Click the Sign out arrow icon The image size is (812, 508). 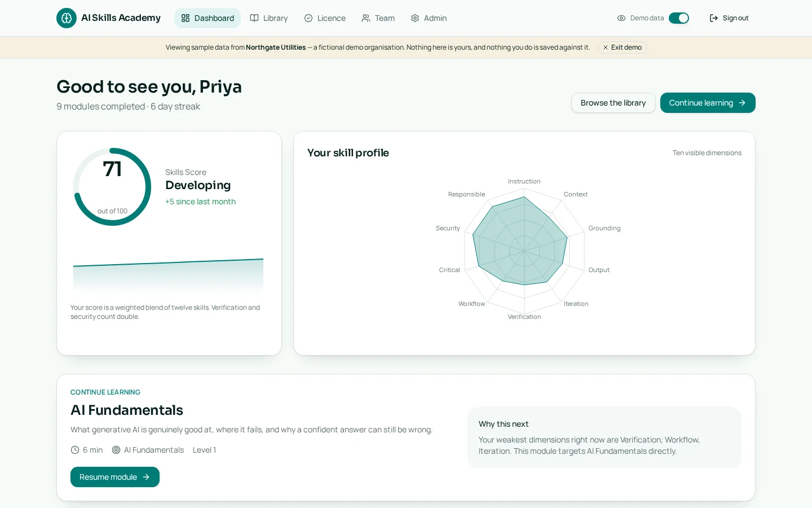click(x=714, y=18)
